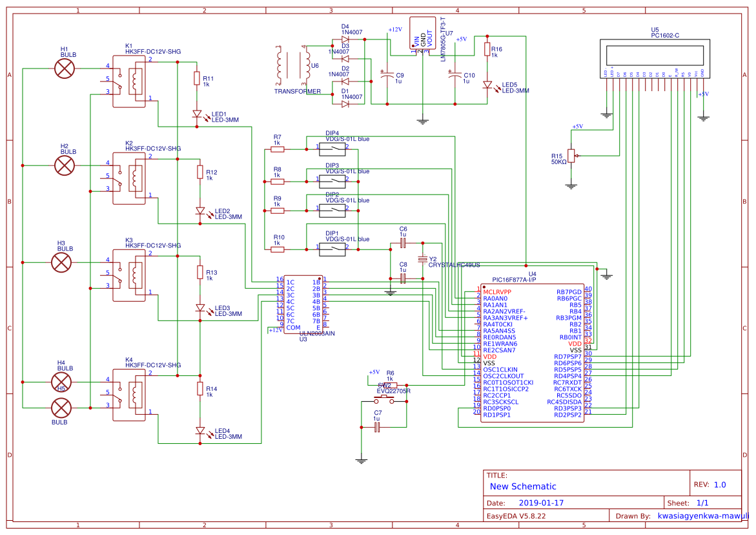Click the 50KΩ value label
This screenshot has width=756, height=535.
(x=559, y=162)
